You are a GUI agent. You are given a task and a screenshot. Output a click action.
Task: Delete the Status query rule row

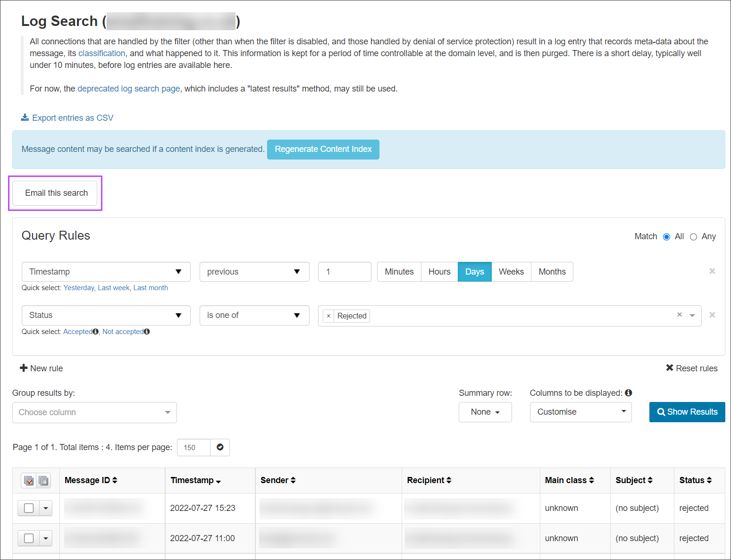click(x=712, y=315)
